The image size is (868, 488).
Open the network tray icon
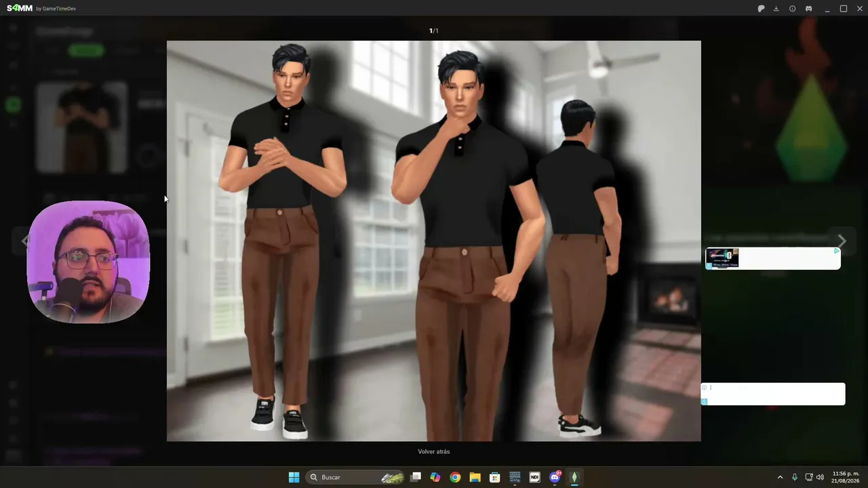pos(808,477)
